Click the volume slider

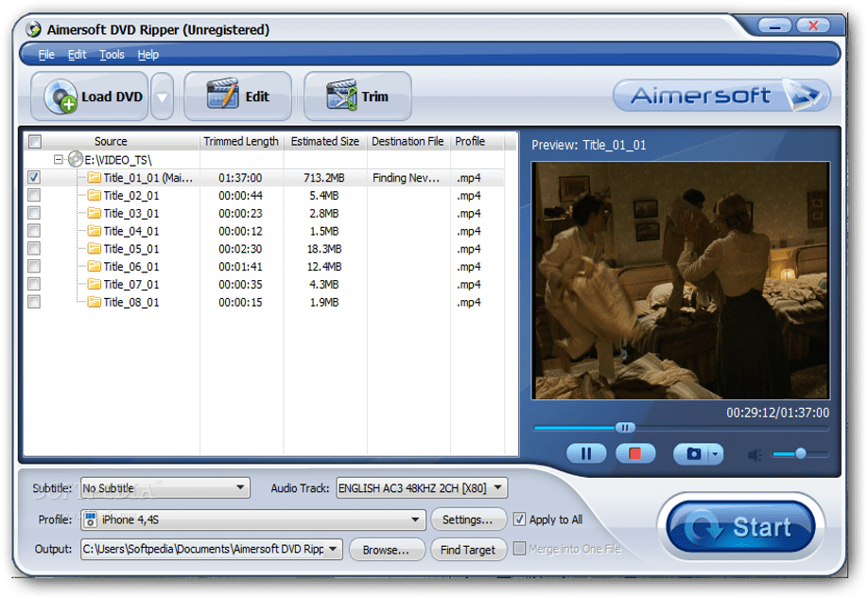coord(800,454)
